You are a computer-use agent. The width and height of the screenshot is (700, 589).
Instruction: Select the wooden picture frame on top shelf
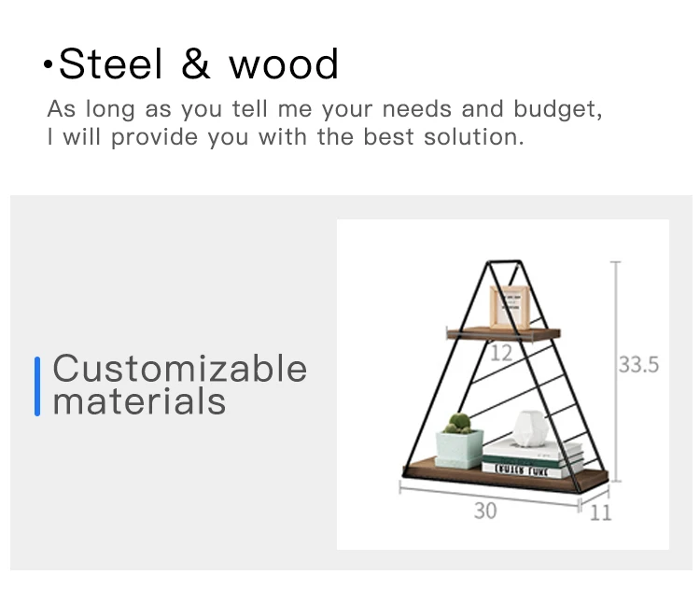coord(510,307)
